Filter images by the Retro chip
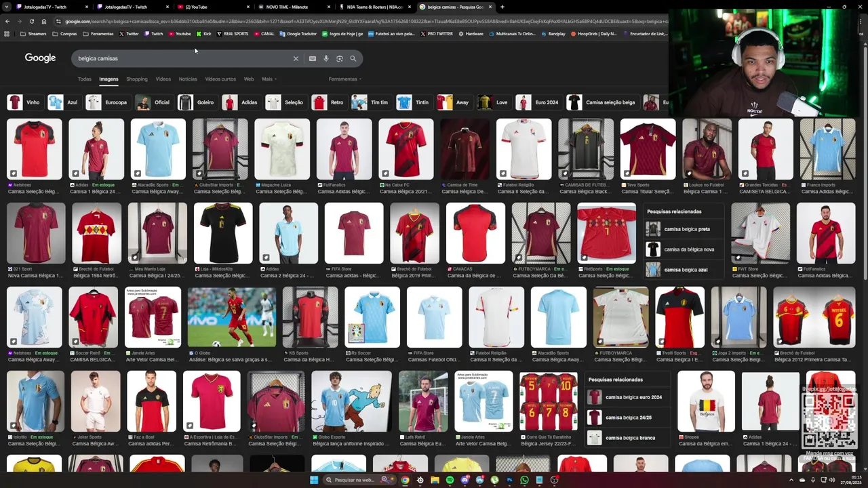This screenshot has height=488, width=868. (328, 102)
